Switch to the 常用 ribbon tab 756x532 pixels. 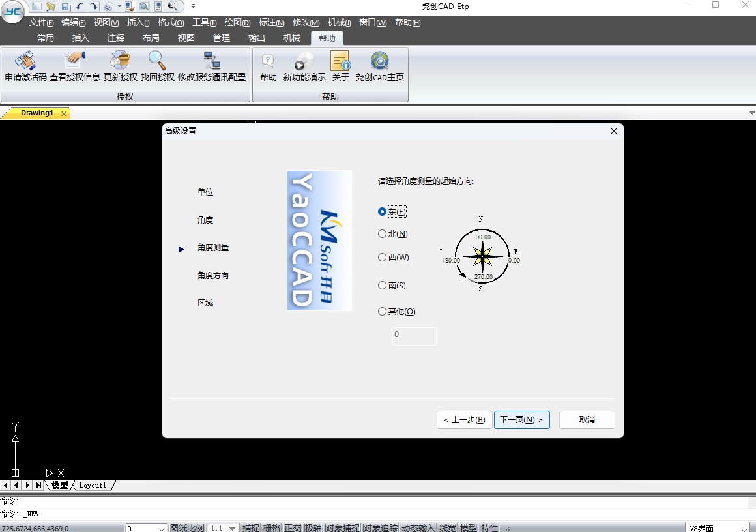(x=46, y=38)
